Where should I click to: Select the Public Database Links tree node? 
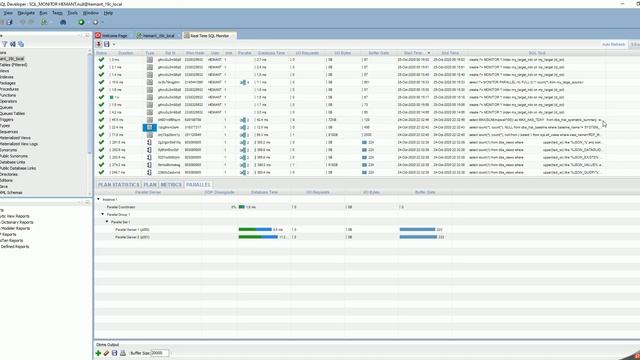18,168
